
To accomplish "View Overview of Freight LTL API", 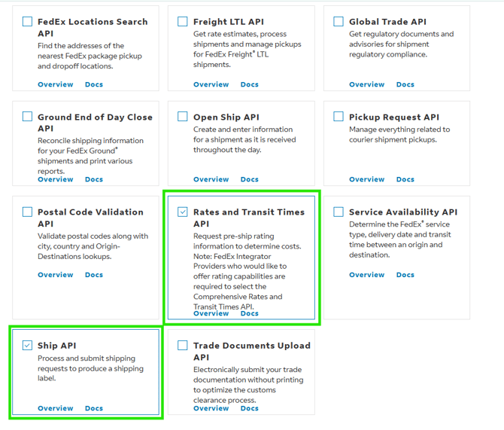I will tap(211, 84).
